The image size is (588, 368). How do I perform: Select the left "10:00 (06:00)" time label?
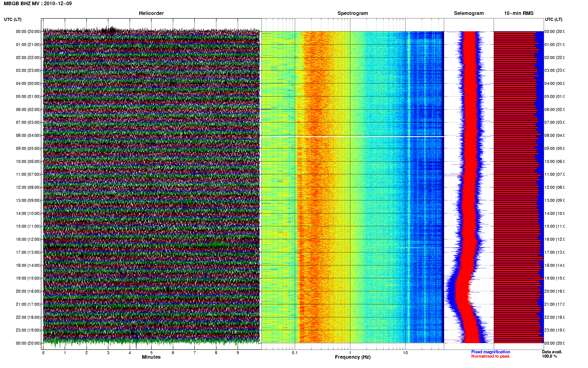[28, 161]
